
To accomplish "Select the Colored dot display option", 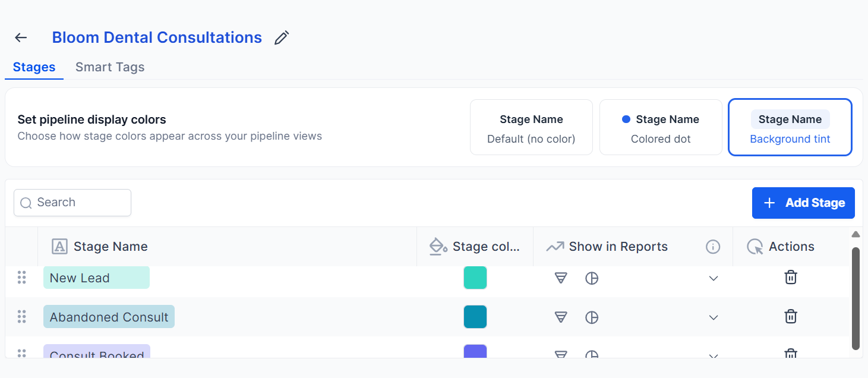I will pyautogui.click(x=661, y=127).
